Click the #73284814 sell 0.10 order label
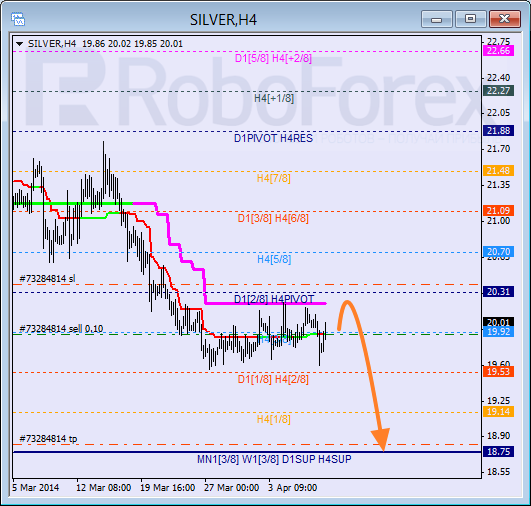Screen dimensions: 531x506 61,329
